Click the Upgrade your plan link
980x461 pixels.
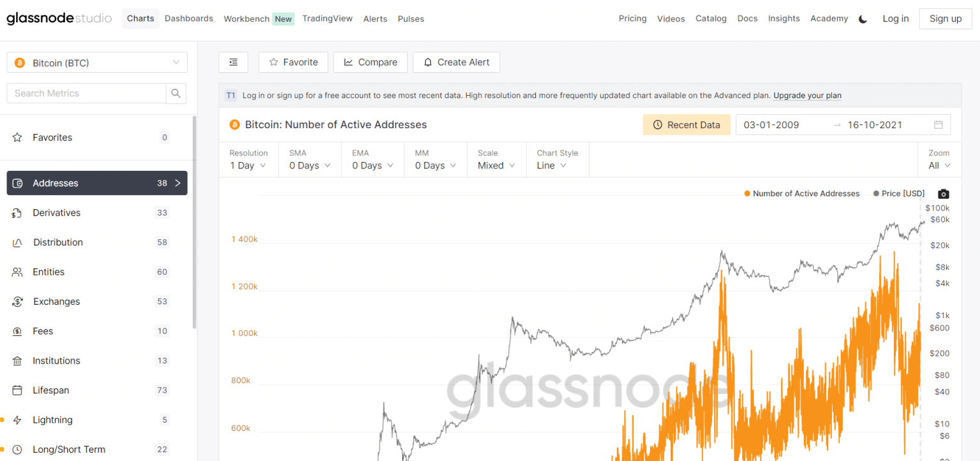807,95
